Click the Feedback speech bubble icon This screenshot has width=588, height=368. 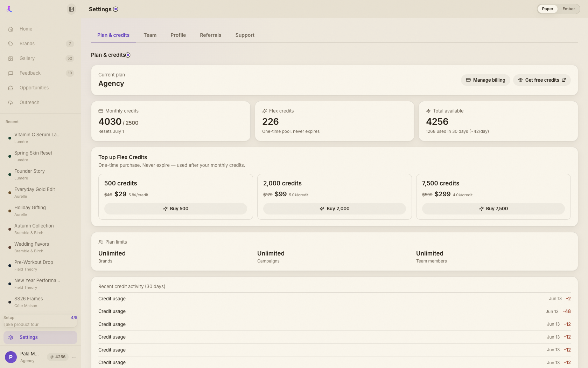11,73
